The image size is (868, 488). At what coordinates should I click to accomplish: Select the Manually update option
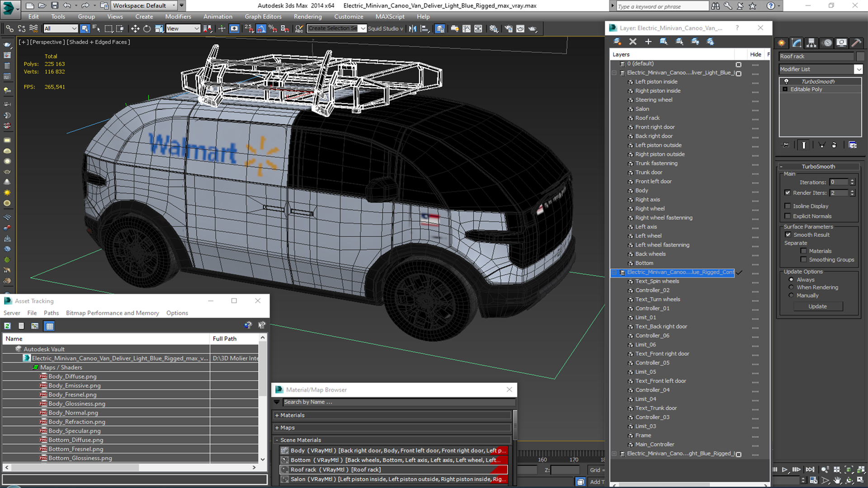pyautogui.click(x=791, y=296)
